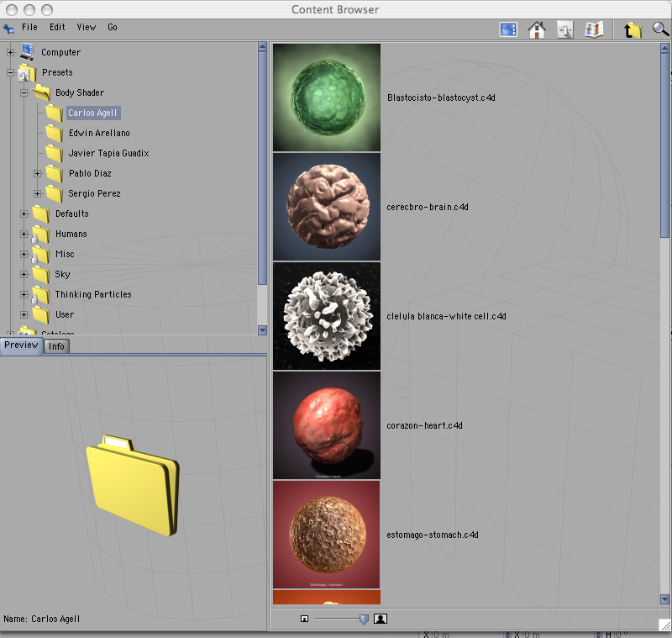Click the filmstrip view toolbar icon

(x=508, y=29)
